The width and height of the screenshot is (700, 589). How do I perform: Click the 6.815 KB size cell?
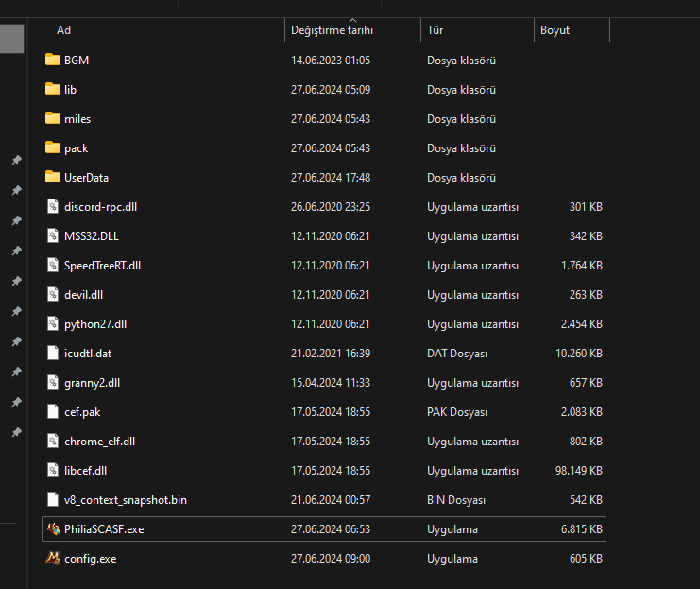tap(581, 529)
